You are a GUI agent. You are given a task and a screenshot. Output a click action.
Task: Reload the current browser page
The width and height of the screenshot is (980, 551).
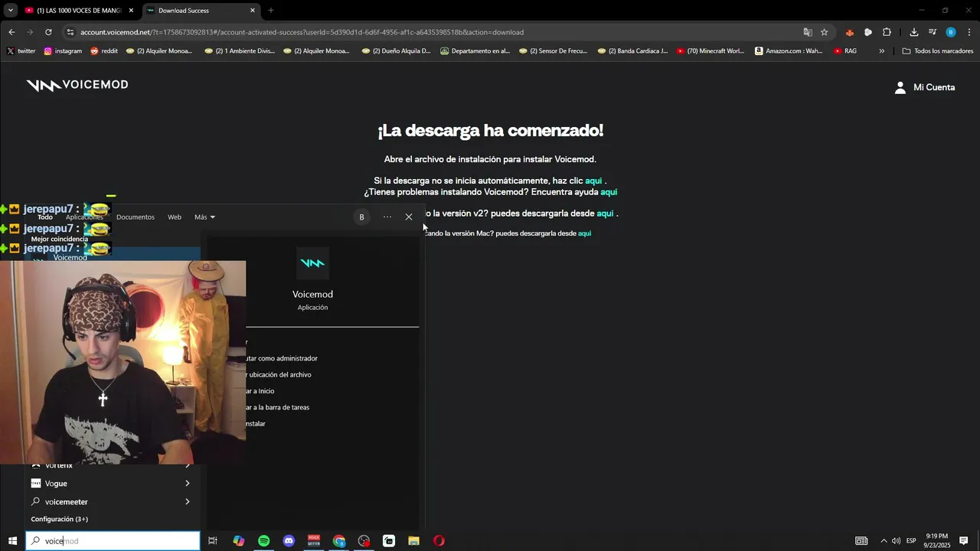click(48, 32)
